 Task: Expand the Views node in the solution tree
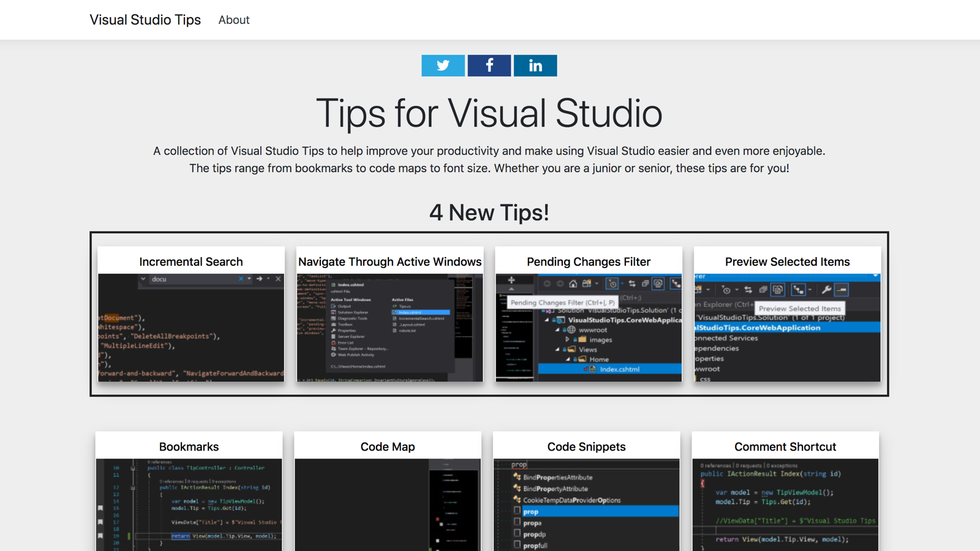pyautogui.click(x=557, y=350)
